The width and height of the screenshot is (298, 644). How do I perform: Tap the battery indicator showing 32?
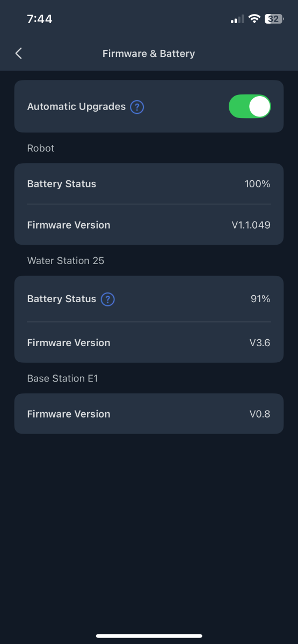[x=274, y=19]
